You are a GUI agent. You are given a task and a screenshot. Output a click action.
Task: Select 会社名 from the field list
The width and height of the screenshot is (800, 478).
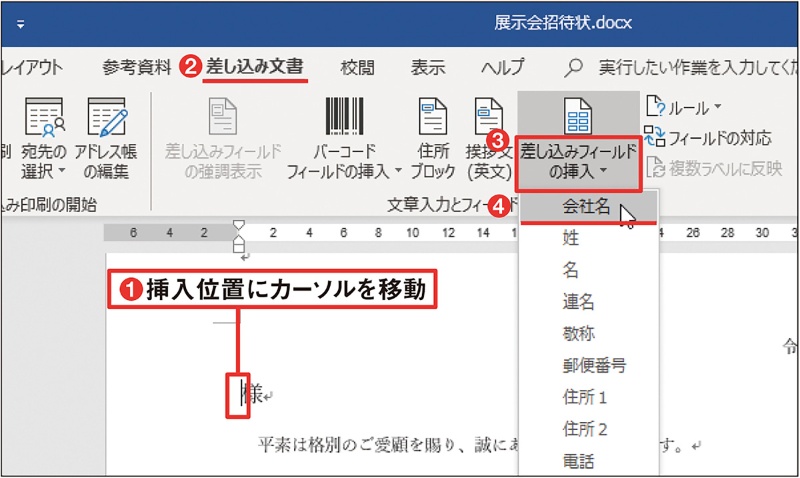586,207
